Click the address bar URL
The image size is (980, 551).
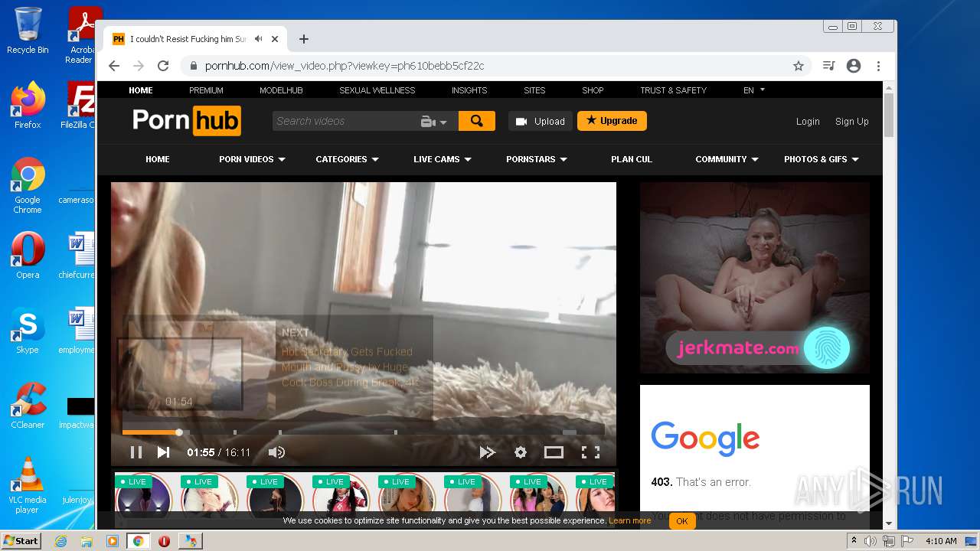click(345, 66)
